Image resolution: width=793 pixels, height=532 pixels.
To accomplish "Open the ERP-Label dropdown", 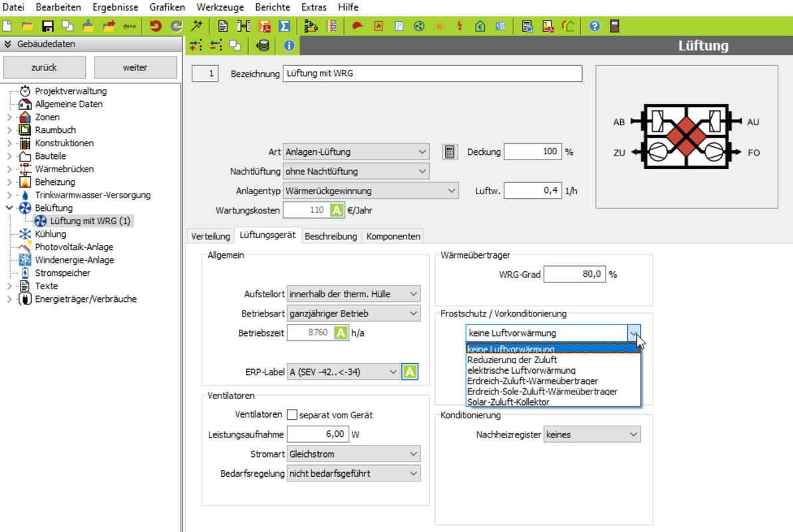I will coord(343,372).
